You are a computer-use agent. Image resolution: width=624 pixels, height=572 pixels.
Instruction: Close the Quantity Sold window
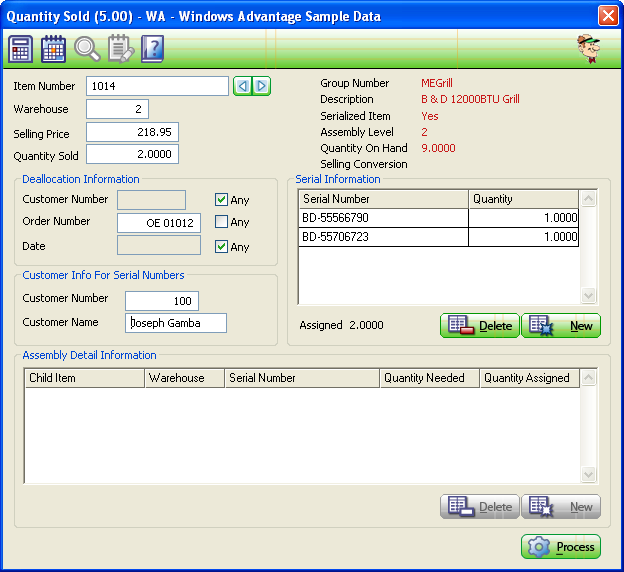607,16
